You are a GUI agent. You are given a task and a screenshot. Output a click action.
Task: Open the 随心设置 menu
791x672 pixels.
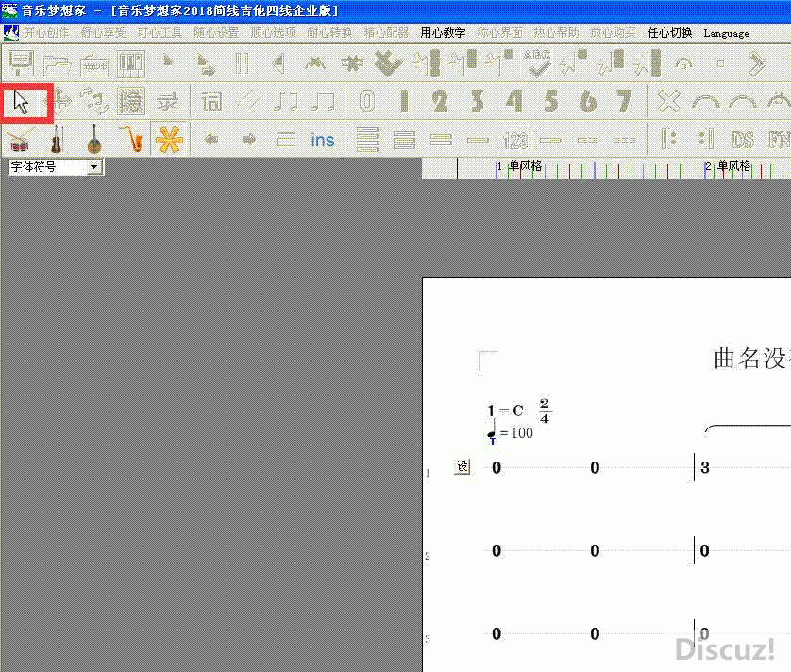coord(216,33)
